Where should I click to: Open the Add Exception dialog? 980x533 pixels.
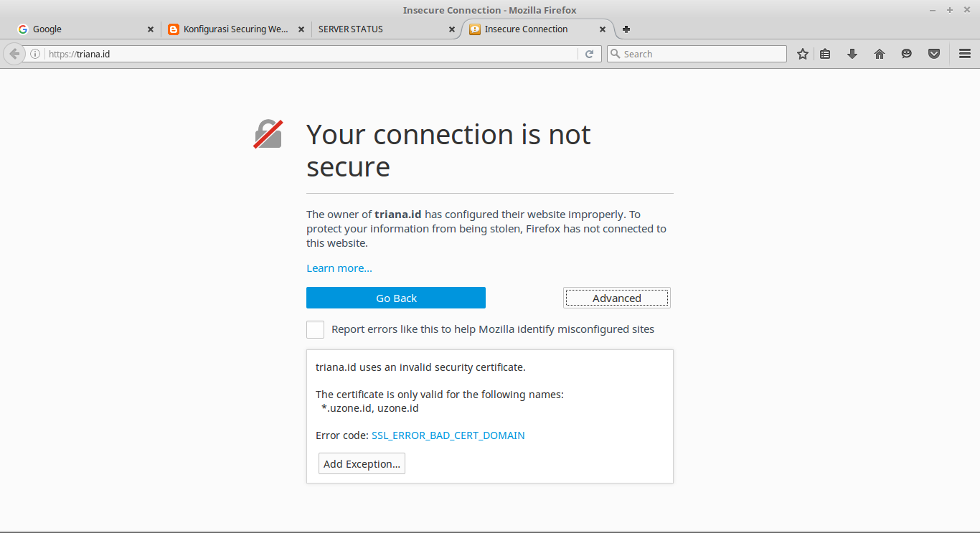(361, 463)
